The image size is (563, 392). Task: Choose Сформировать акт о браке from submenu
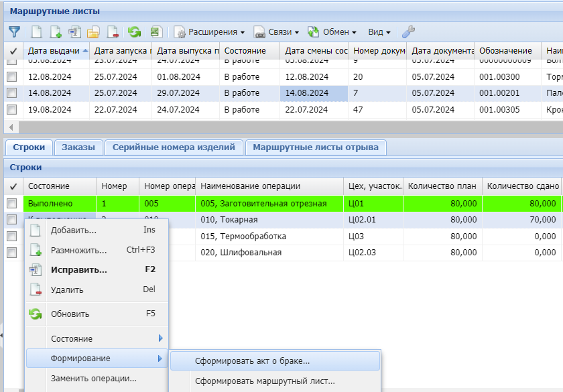click(252, 361)
